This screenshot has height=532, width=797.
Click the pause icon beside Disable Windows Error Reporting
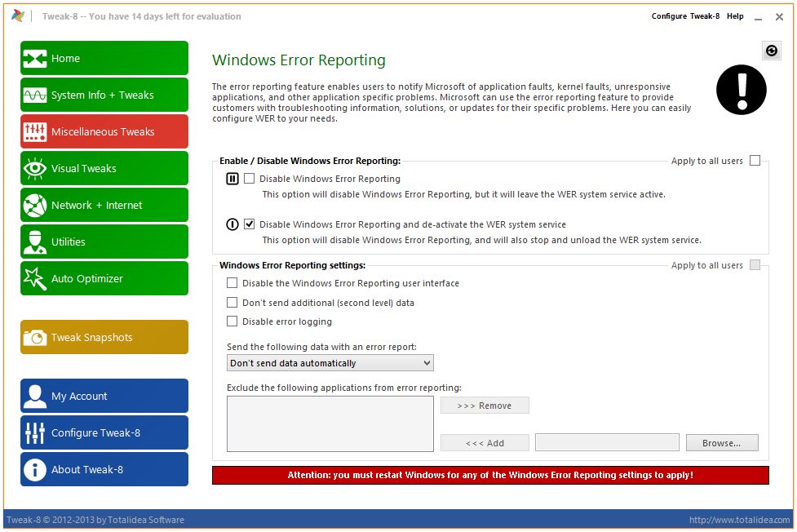pyautogui.click(x=232, y=179)
